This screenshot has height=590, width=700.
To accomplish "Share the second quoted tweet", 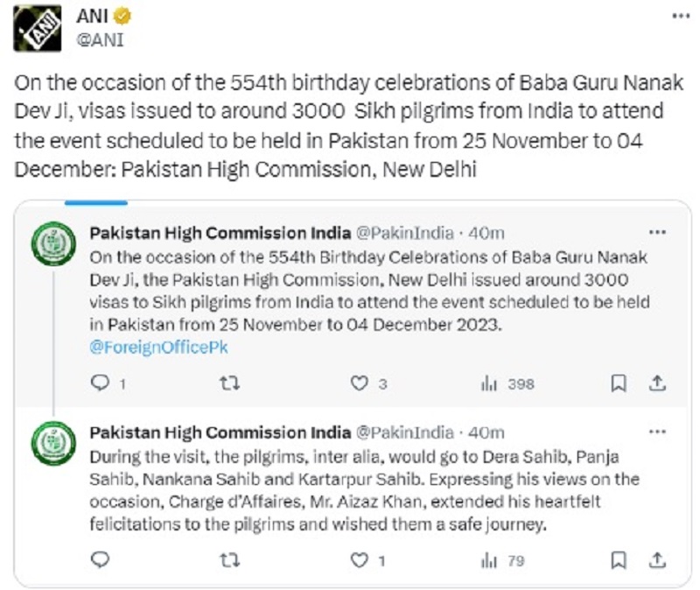I will point(657,560).
